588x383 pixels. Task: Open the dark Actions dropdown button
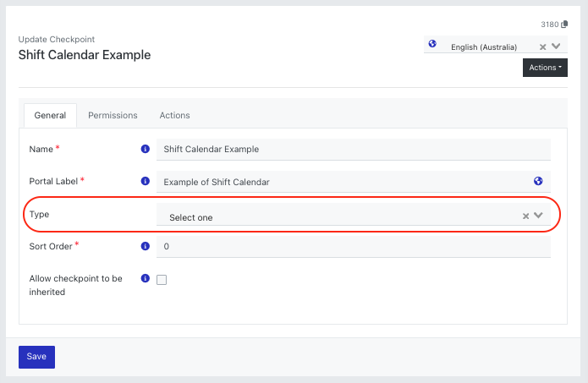[545, 68]
